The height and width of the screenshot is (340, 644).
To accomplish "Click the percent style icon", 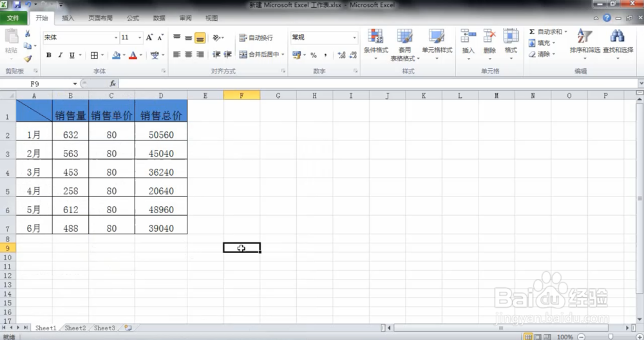I will (x=314, y=55).
